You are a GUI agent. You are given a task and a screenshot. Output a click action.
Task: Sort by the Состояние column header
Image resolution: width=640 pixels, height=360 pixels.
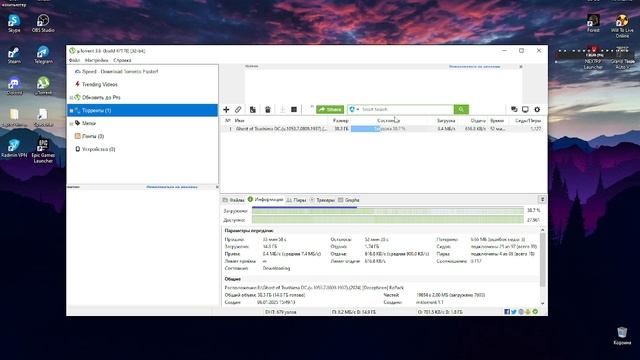(x=388, y=121)
